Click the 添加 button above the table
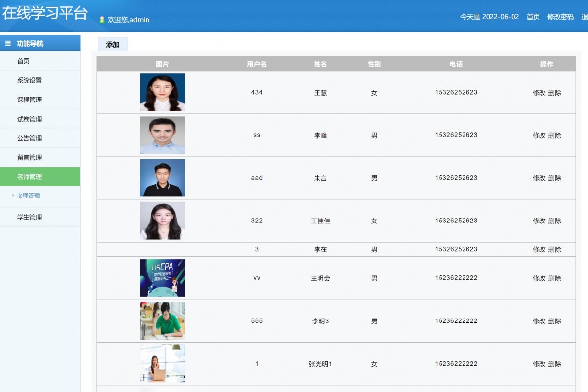Screen dimensions: 588x392 [x=113, y=44]
